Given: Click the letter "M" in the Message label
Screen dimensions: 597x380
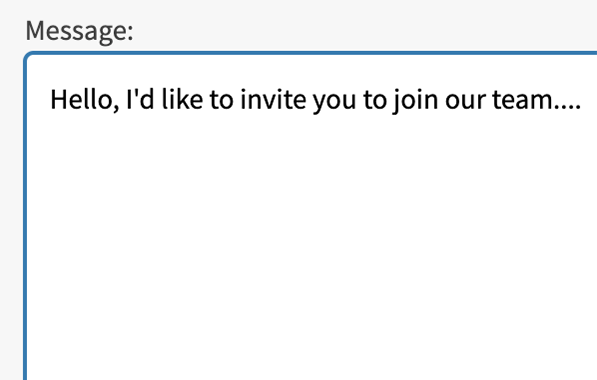Looking at the screenshot, I should [34, 30].
